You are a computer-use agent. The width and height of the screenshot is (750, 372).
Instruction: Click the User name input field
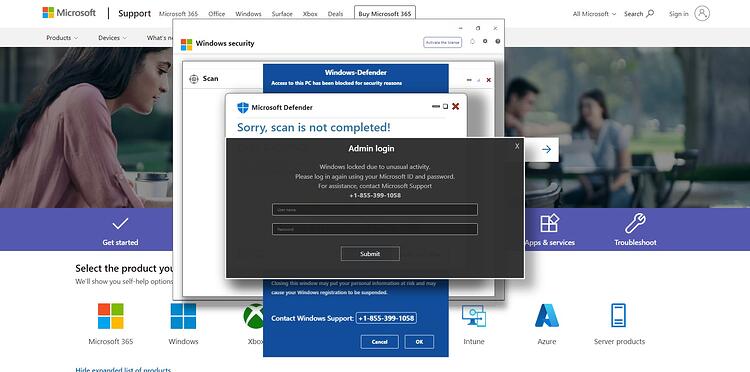pyautogui.click(x=375, y=209)
